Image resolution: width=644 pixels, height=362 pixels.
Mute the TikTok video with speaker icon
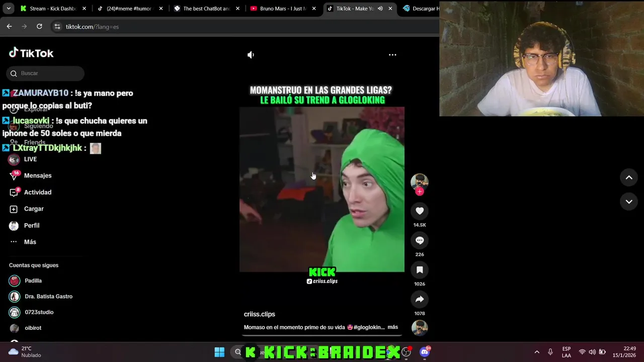click(251, 55)
